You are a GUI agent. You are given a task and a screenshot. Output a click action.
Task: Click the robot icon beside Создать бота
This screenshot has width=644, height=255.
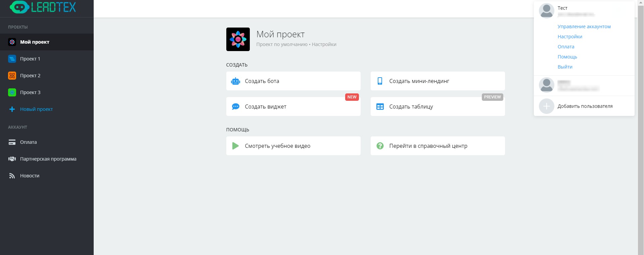click(235, 81)
